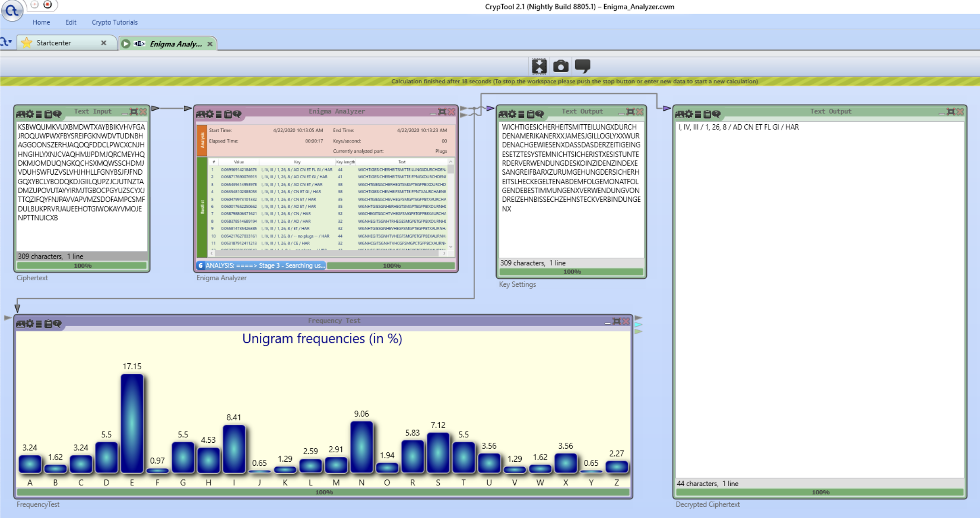Take workspace screenshot with camera icon
The width and height of the screenshot is (980, 518).
coord(561,66)
